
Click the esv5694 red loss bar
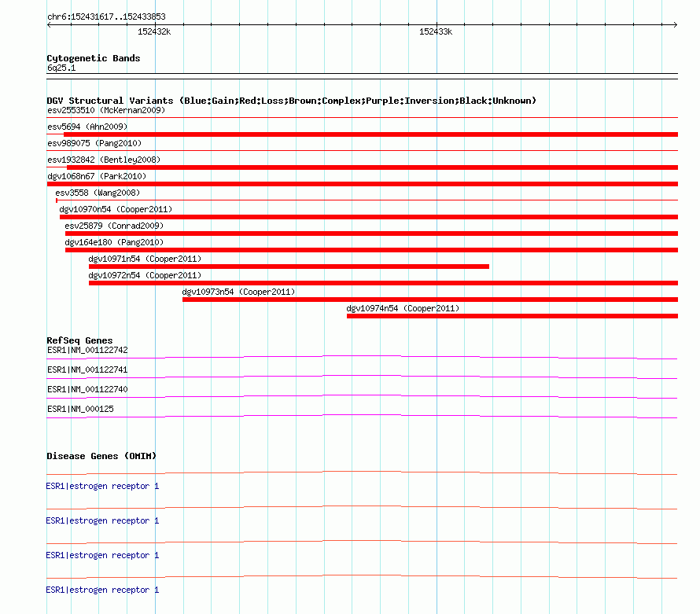[x=370, y=134]
